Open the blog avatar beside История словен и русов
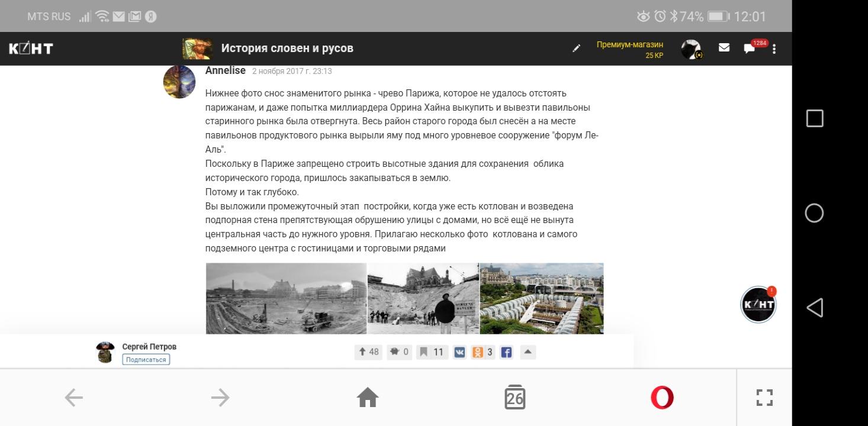 coord(198,49)
